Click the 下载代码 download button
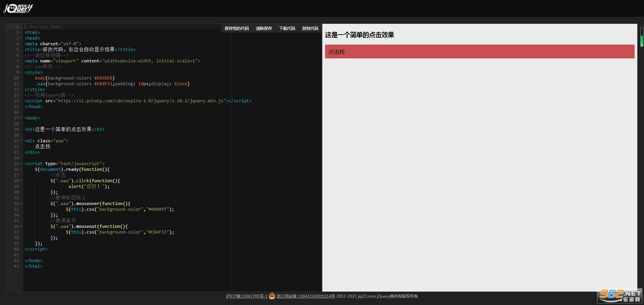 click(287, 29)
